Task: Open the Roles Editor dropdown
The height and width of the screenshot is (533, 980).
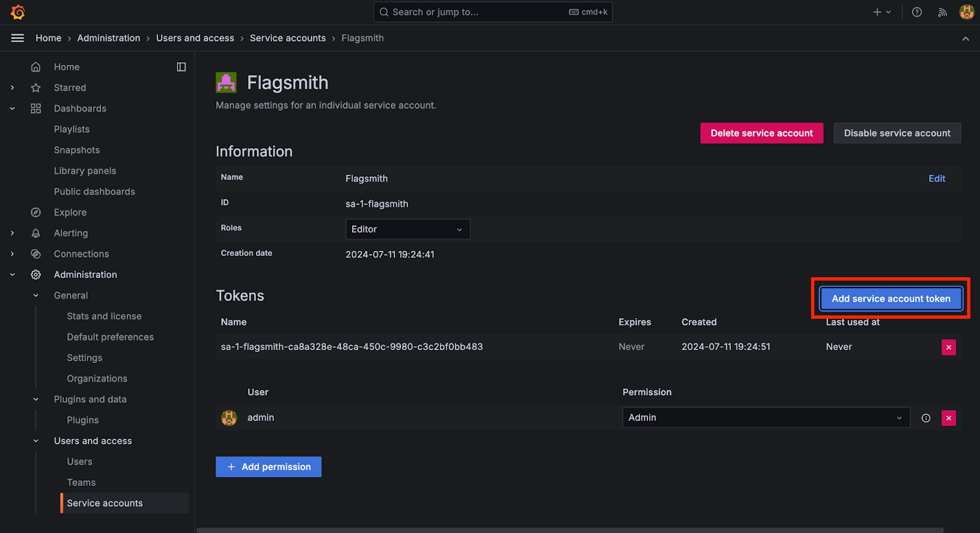Action: pos(408,229)
